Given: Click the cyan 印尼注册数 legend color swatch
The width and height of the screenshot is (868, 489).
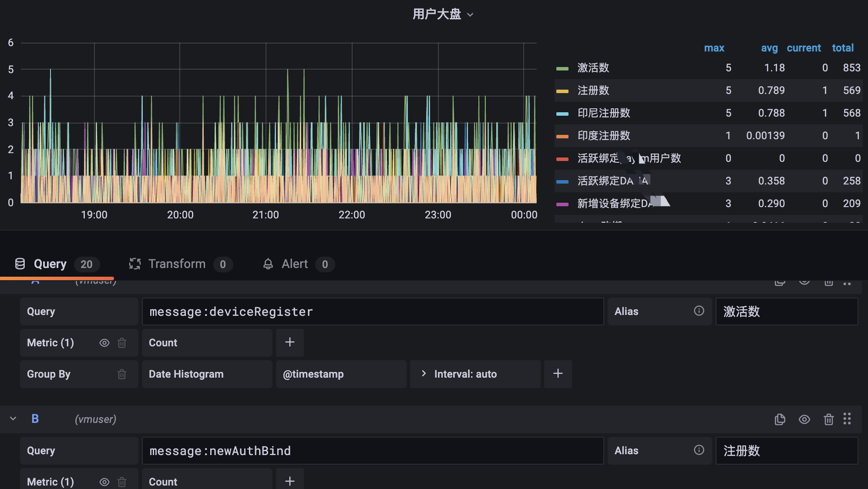Looking at the screenshot, I should pos(562,114).
